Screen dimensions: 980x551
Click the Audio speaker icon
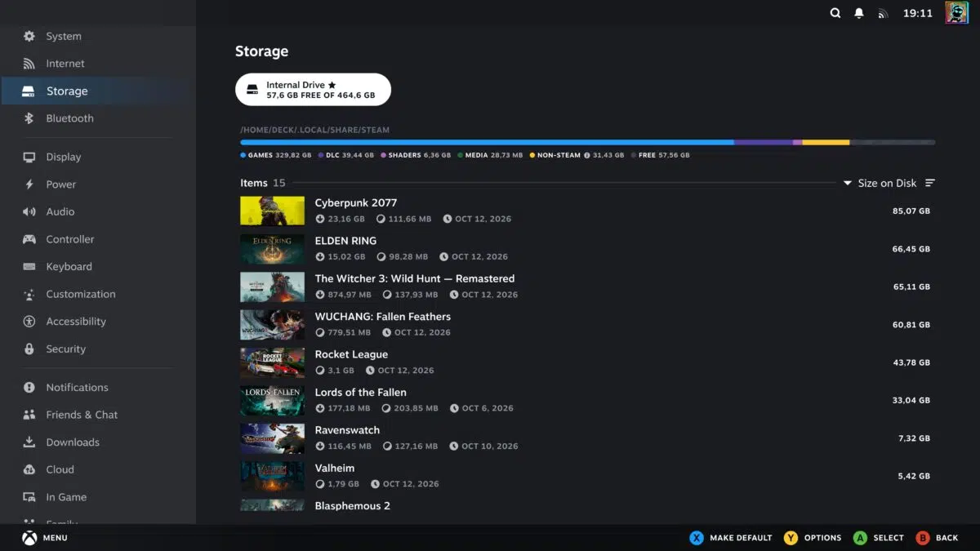29,211
